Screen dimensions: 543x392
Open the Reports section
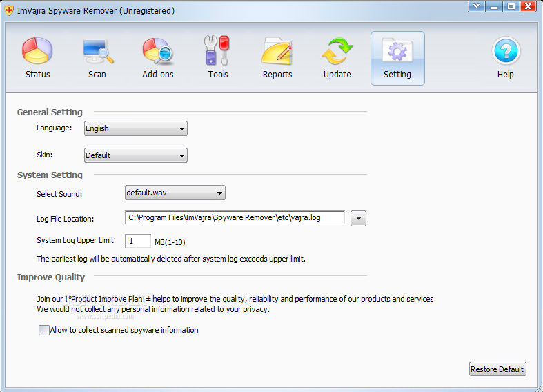(x=277, y=58)
